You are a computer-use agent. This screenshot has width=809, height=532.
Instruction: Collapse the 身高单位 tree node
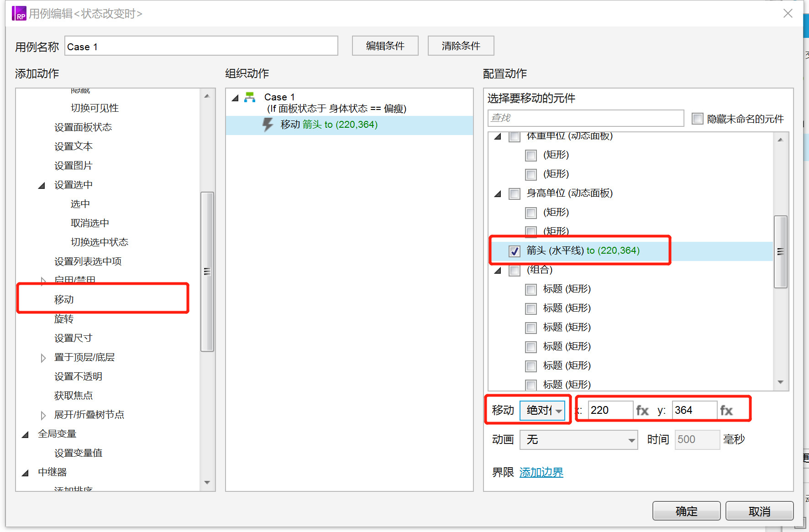[498, 194]
